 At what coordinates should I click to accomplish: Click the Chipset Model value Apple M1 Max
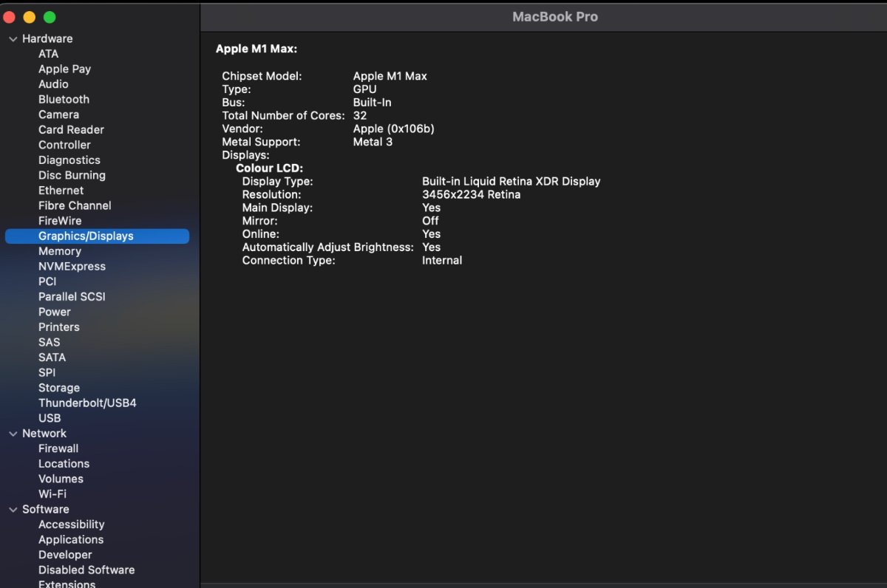(390, 76)
